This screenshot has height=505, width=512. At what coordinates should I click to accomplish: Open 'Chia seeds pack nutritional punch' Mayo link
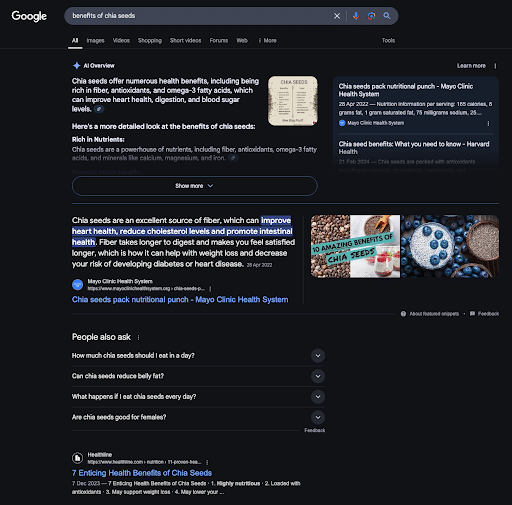[180, 300]
